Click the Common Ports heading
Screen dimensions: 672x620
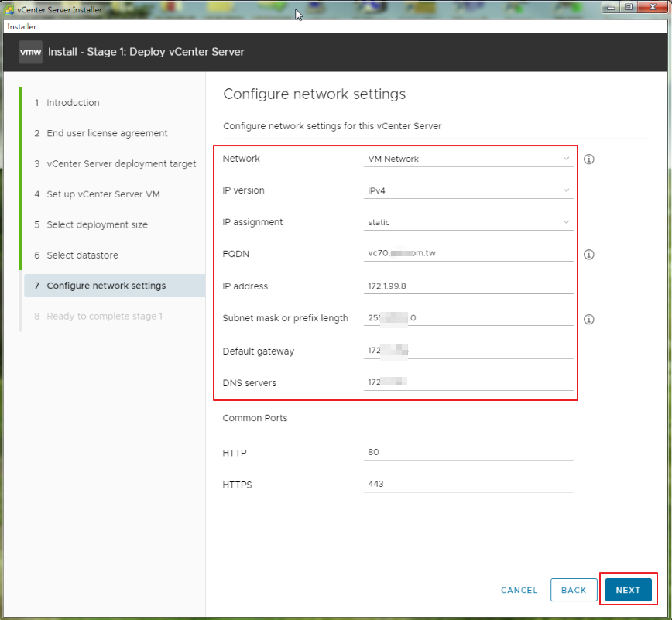point(255,418)
